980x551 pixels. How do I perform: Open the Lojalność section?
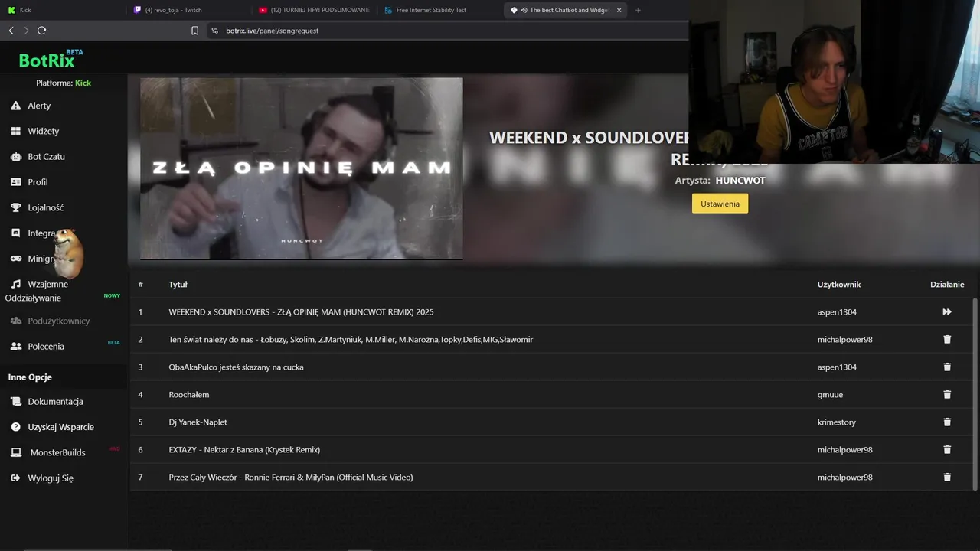click(x=46, y=207)
